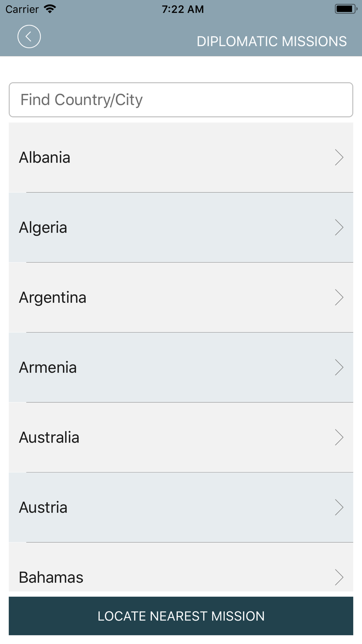This screenshot has width=362, height=644.
Task: Choose Armenia from the country list
Action: (x=181, y=367)
